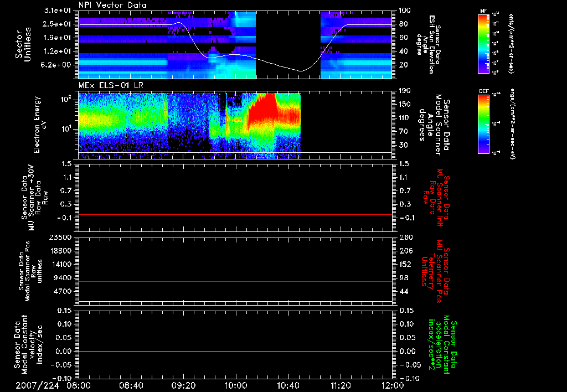Click the DEF color bar legend
The image size is (567, 392).
coord(484,124)
